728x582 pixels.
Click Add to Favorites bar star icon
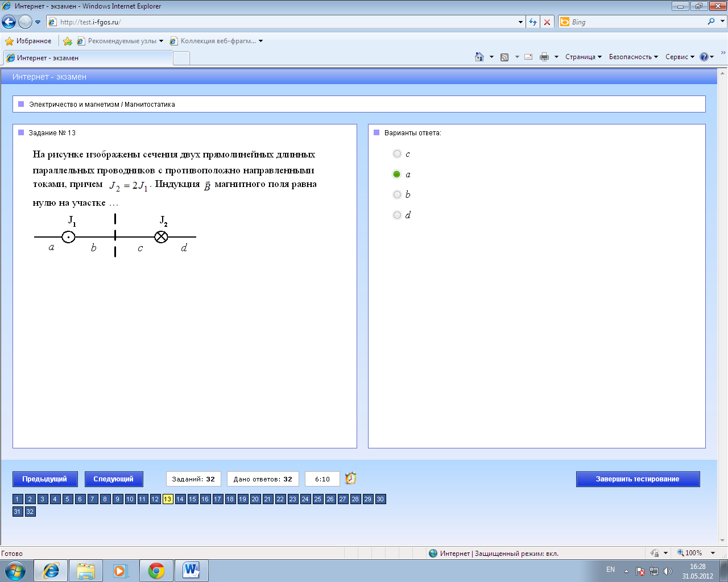(x=68, y=41)
